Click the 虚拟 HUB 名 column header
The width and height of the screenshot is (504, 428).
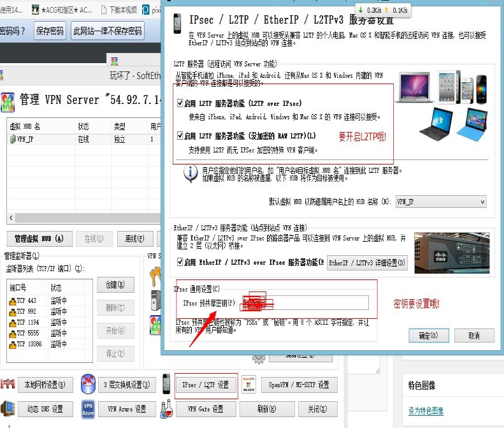click(41, 126)
